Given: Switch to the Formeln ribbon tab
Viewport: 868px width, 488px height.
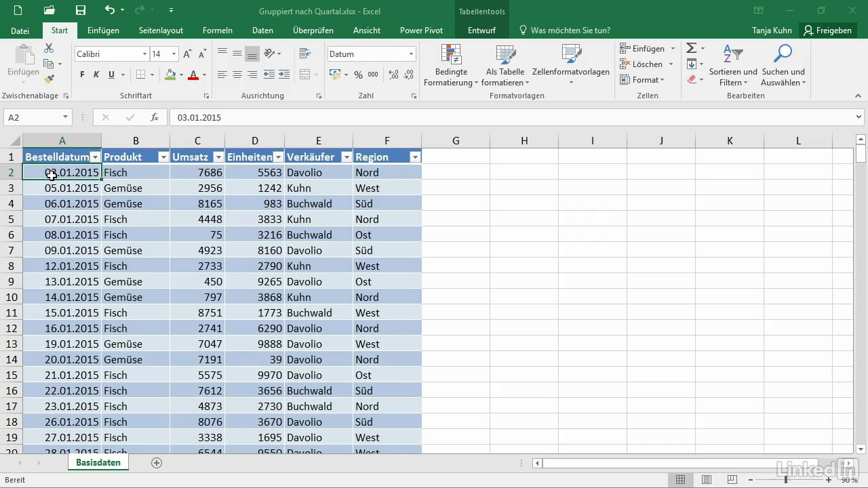Looking at the screenshot, I should [218, 30].
